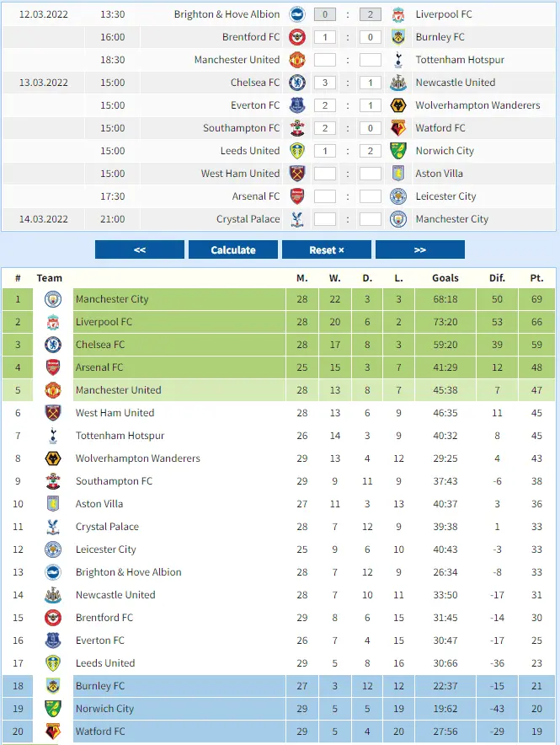
Task: Click the Pt. column header
Action: [536, 278]
